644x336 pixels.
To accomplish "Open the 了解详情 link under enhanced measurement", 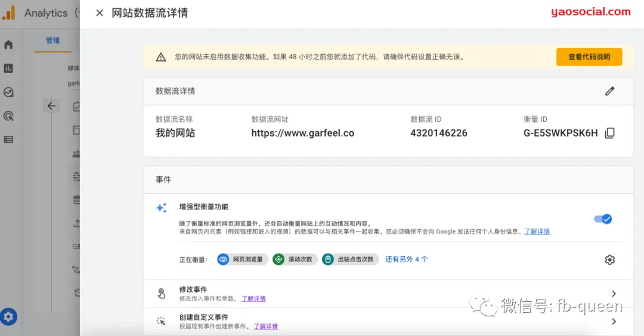I will (537, 232).
